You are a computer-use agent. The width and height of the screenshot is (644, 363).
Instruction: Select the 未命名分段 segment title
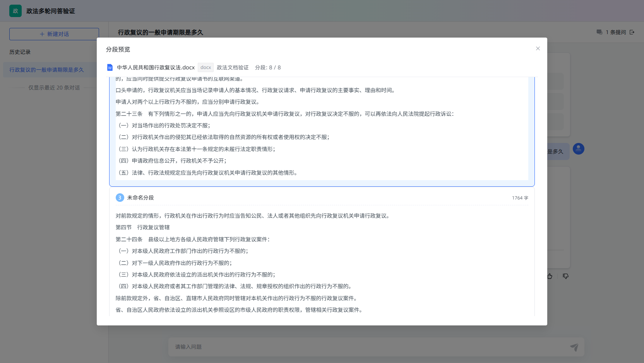pos(140,198)
